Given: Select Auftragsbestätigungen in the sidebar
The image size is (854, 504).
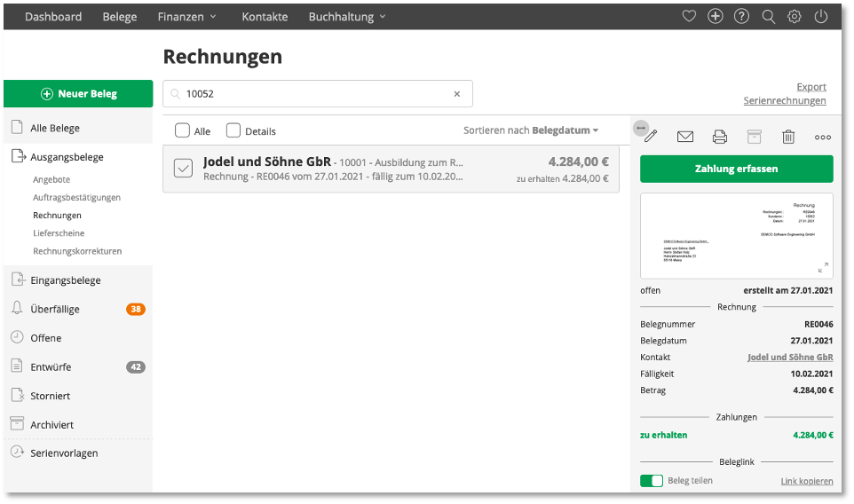Looking at the screenshot, I should coord(77,198).
